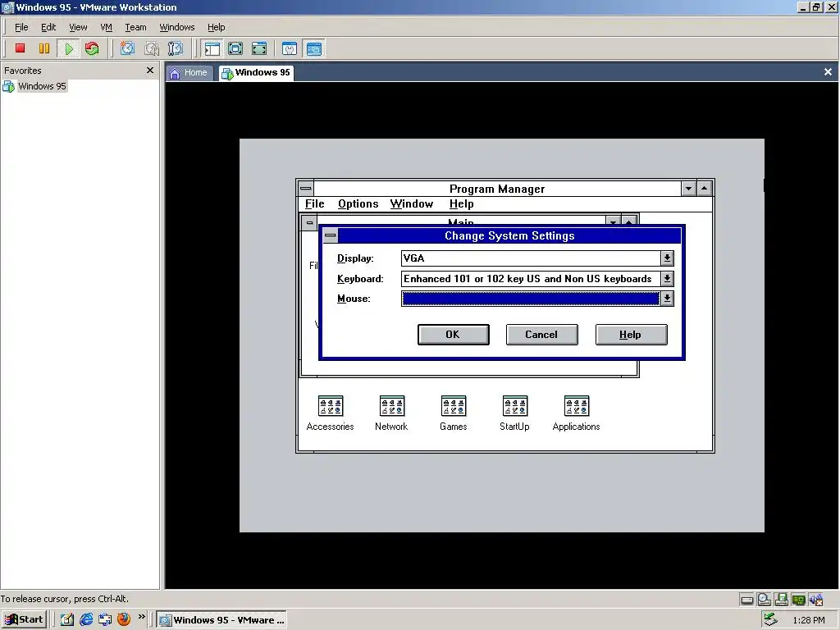Image resolution: width=840 pixels, height=630 pixels.
Task: Click the network tray icon near clock
Action: pos(770,619)
